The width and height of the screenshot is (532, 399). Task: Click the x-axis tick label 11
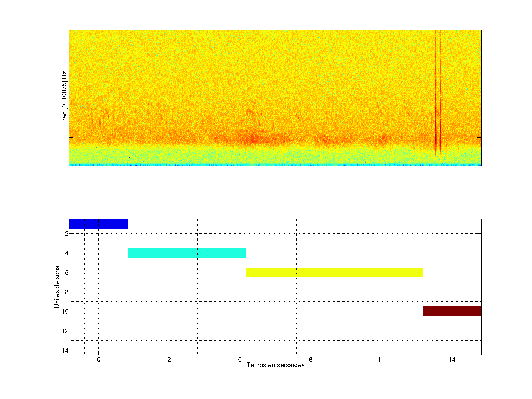point(381,359)
